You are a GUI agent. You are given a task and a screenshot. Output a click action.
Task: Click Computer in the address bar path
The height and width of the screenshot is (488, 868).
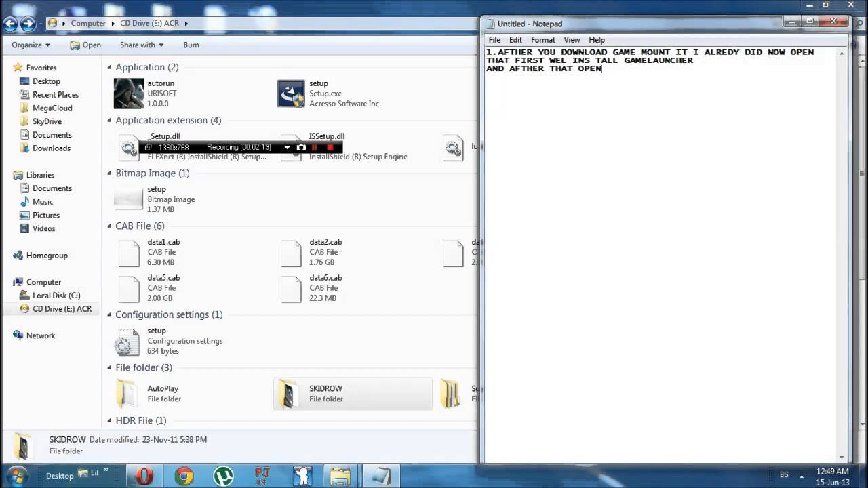pos(88,23)
